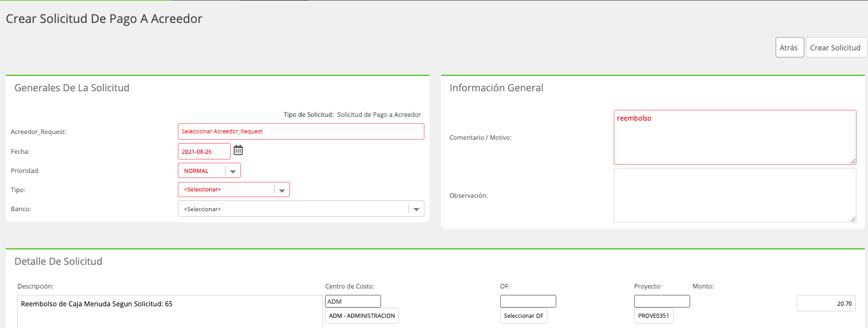The image size is (868, 328).
Task: Click the Descripción text box
Action: [x=170, y=311]
